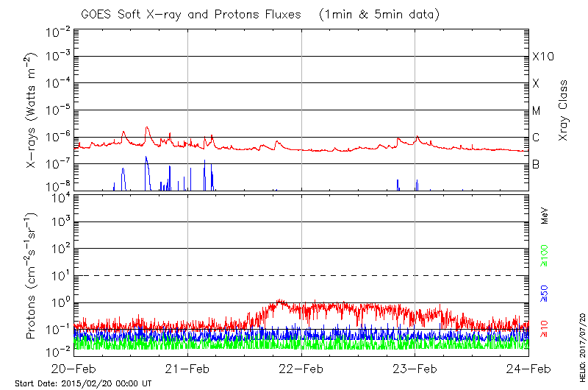Click the Protons y-axis title

coord(32,276)
